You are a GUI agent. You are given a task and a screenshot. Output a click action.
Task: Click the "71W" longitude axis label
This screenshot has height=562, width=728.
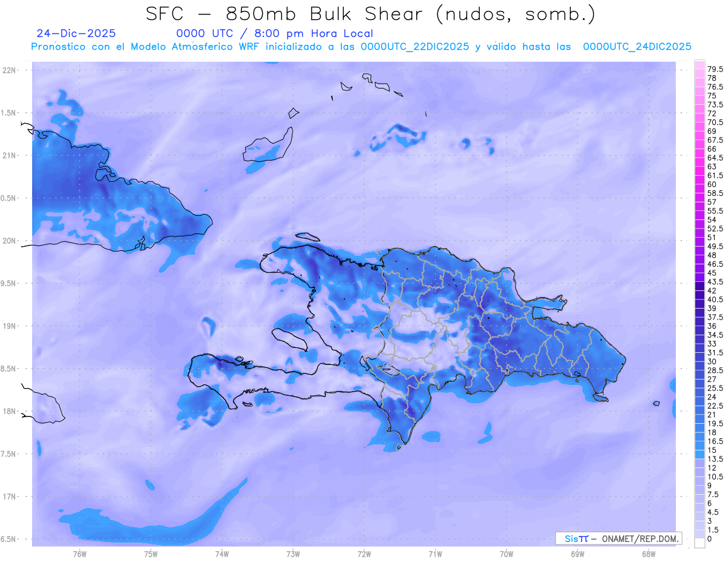click(x=435, y=554)
